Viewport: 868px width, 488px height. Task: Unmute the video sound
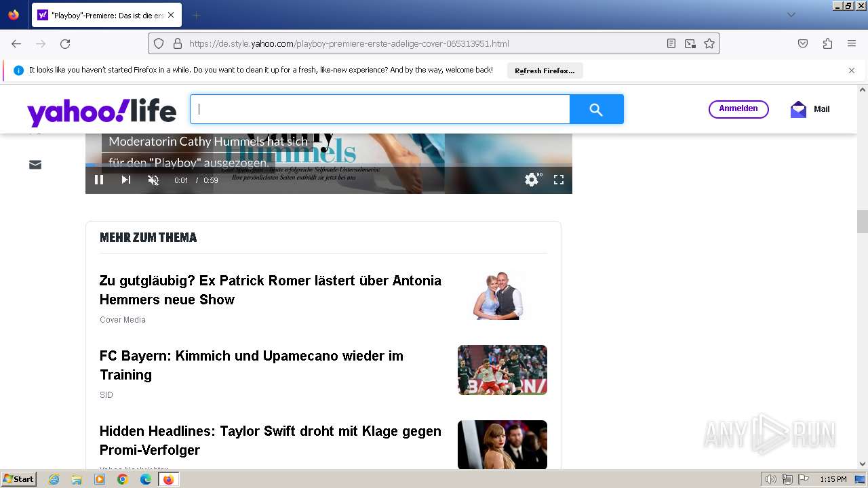click(x=153, y=180)
